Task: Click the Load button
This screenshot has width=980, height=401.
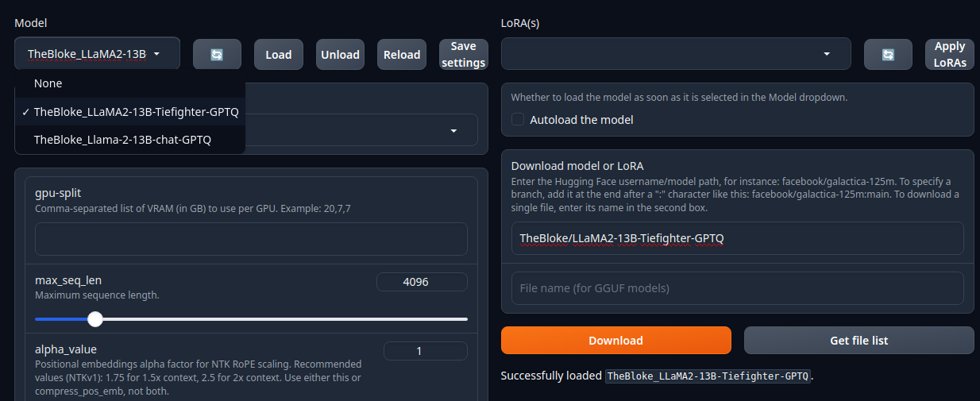Action: point(279,55)
